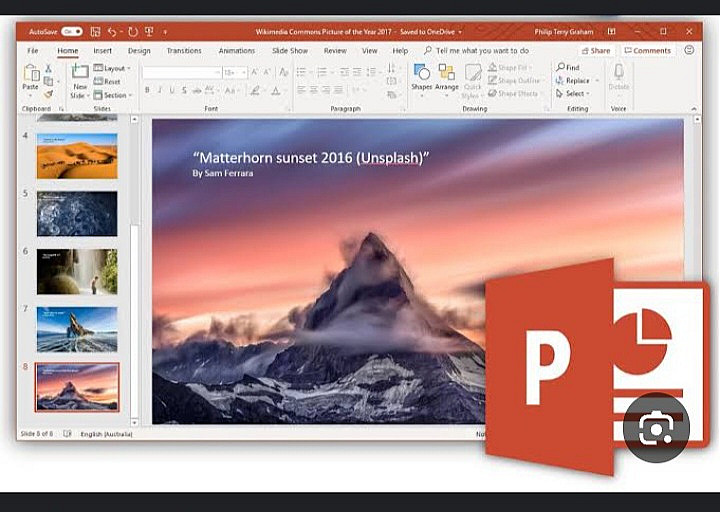Click the Find magnifier icon
720x512 pixels.
tap(561, 67)
